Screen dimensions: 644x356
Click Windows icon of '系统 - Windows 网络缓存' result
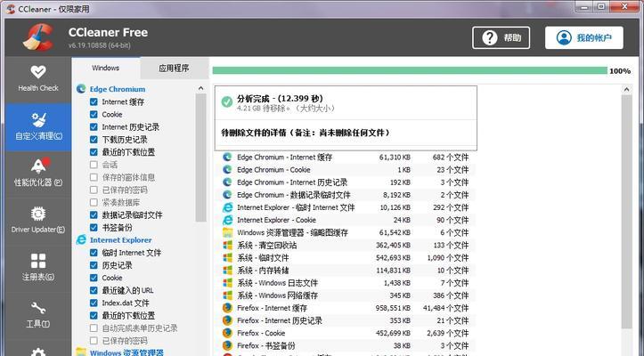(x=227, y=295)
